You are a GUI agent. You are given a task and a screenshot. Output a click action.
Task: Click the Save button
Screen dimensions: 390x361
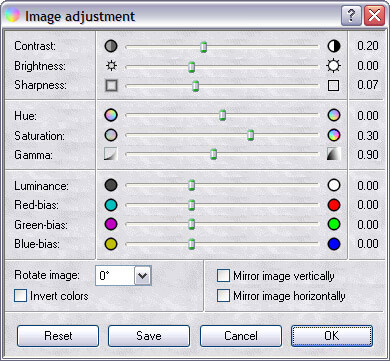(x=149, y=336)
